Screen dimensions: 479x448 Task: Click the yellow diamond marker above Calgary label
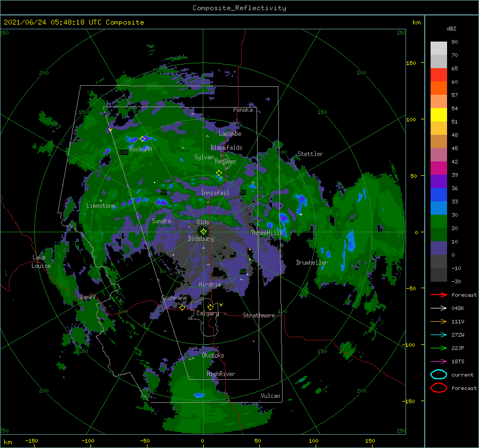210,307
